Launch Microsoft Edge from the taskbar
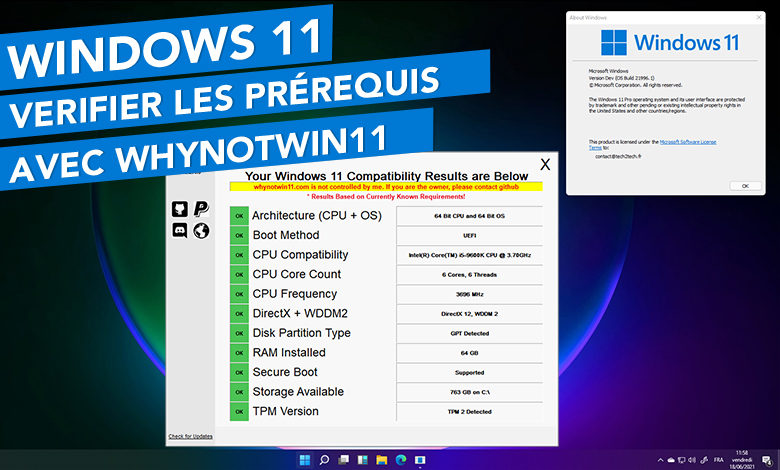The image size is (780, 470). [x=401, y=460]
